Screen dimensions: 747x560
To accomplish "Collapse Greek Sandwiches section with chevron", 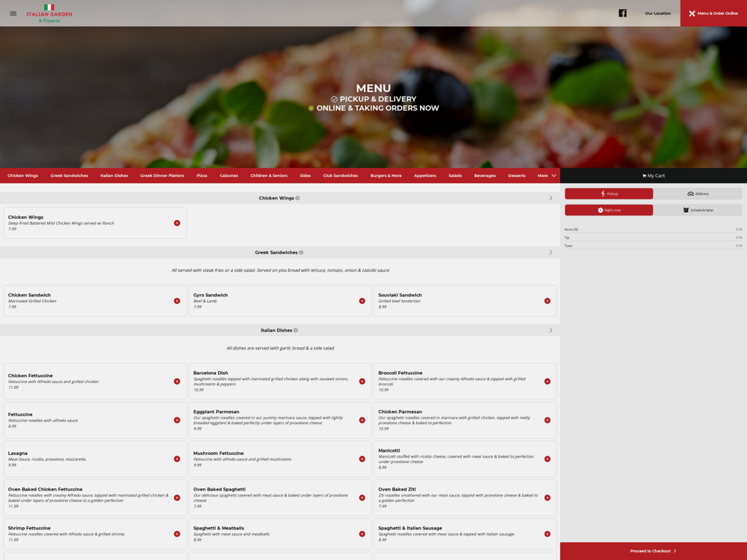I will 551,252.
